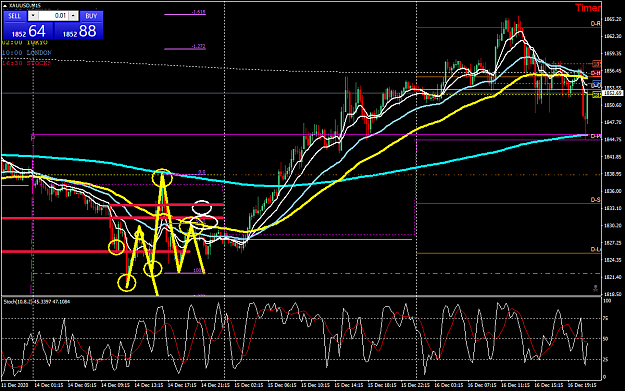This screenshot has width=625, height=391.
Task: Click the 14 Dec 09:15 time axis label
Action: tap(116, 385)
